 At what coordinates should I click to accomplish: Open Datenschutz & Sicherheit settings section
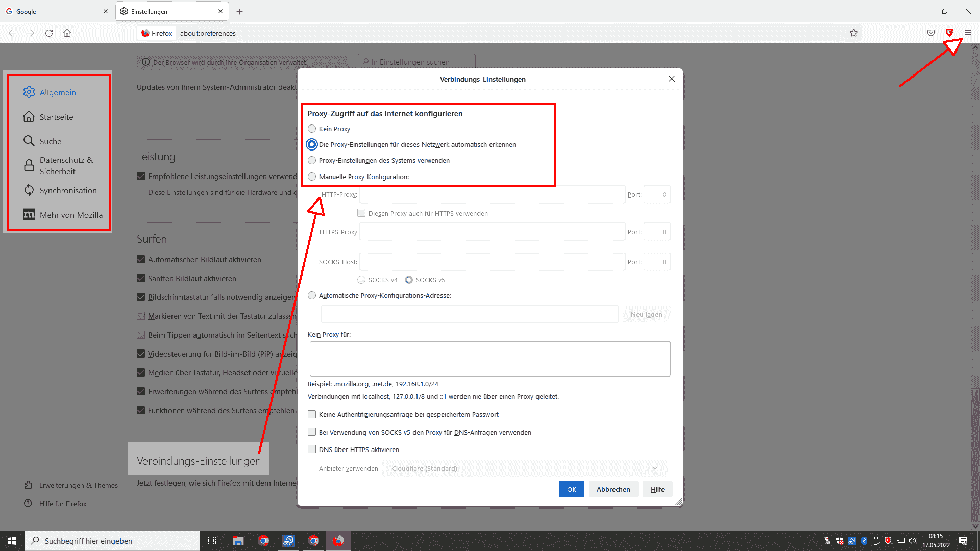point(66,166)
